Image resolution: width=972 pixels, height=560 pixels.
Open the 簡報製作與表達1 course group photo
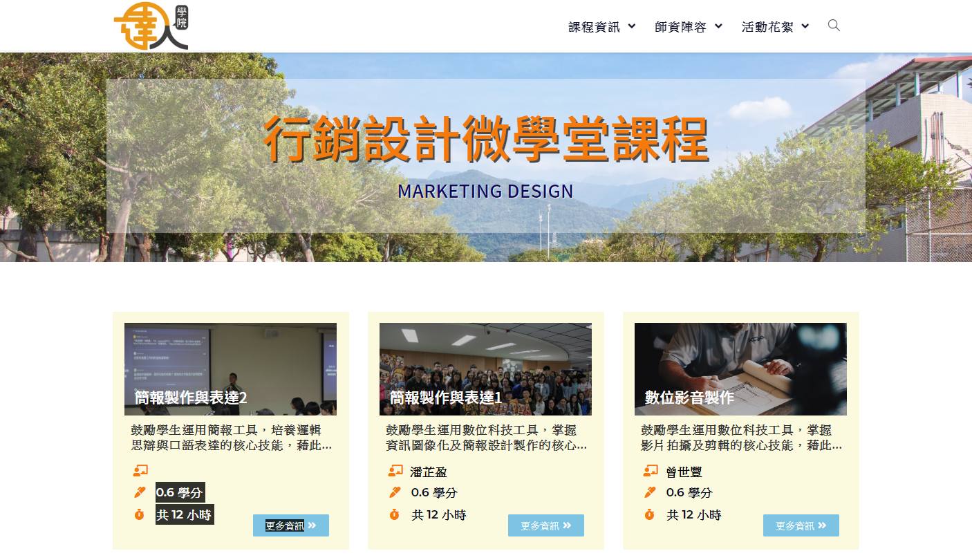click(485, 368)
